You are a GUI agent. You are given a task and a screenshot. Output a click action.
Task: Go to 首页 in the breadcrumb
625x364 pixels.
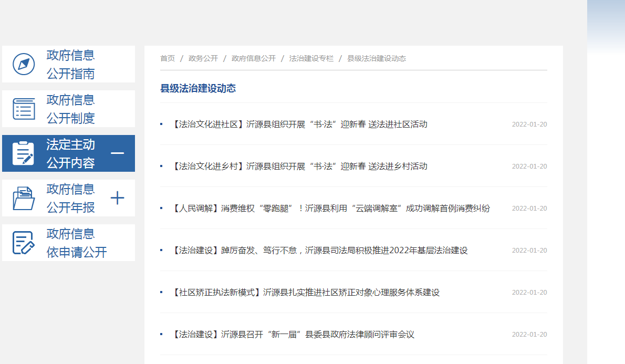coord(168,58)
